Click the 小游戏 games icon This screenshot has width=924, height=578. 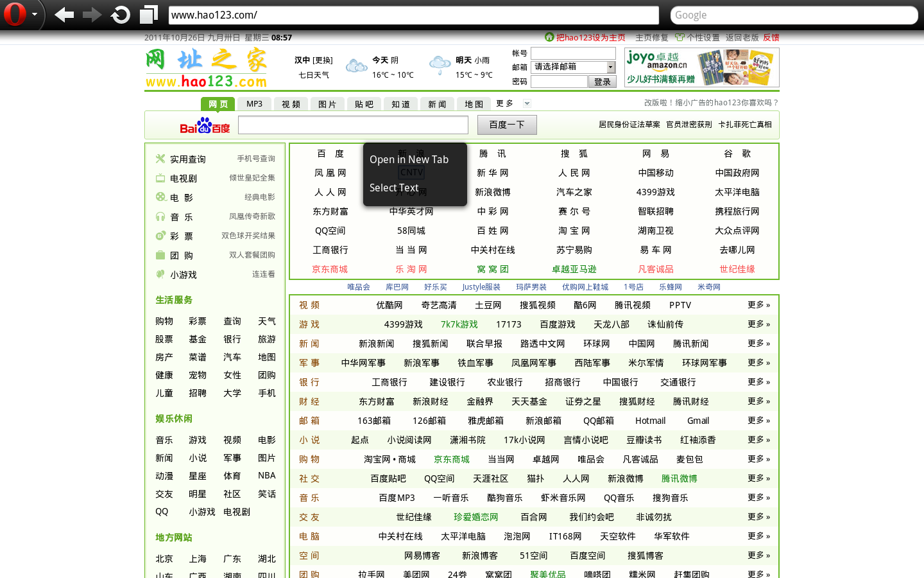tap(160, 274)
